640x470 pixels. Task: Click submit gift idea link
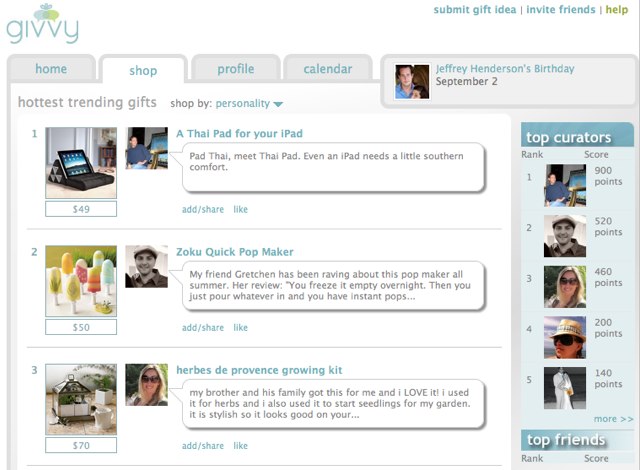pyautogui.click(x=475, y=9)
